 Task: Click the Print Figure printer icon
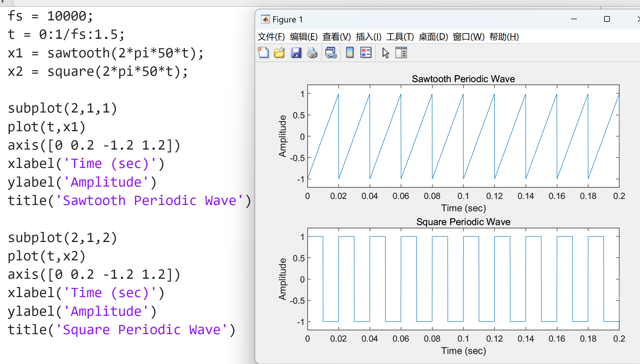[312, 53]
